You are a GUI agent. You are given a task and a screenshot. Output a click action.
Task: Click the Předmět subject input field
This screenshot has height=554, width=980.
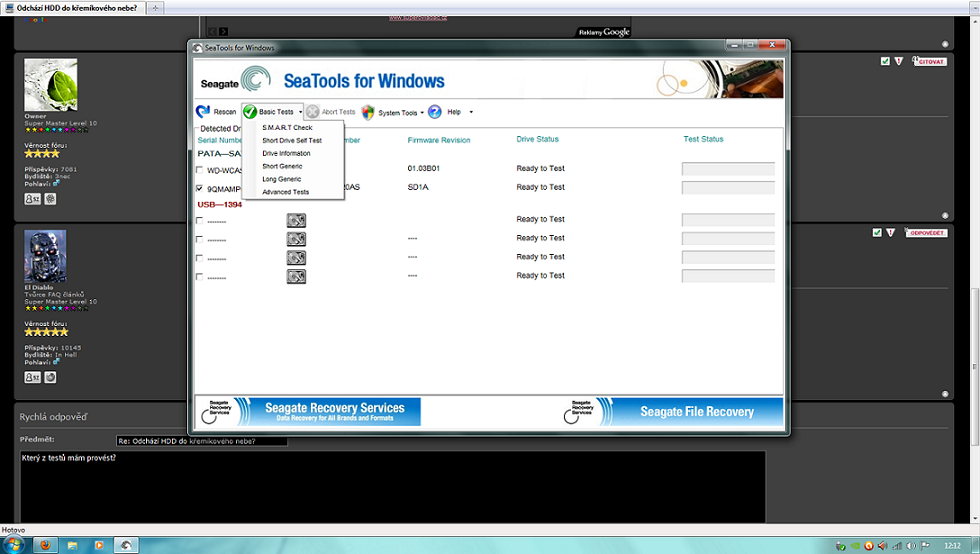(201, 441)
